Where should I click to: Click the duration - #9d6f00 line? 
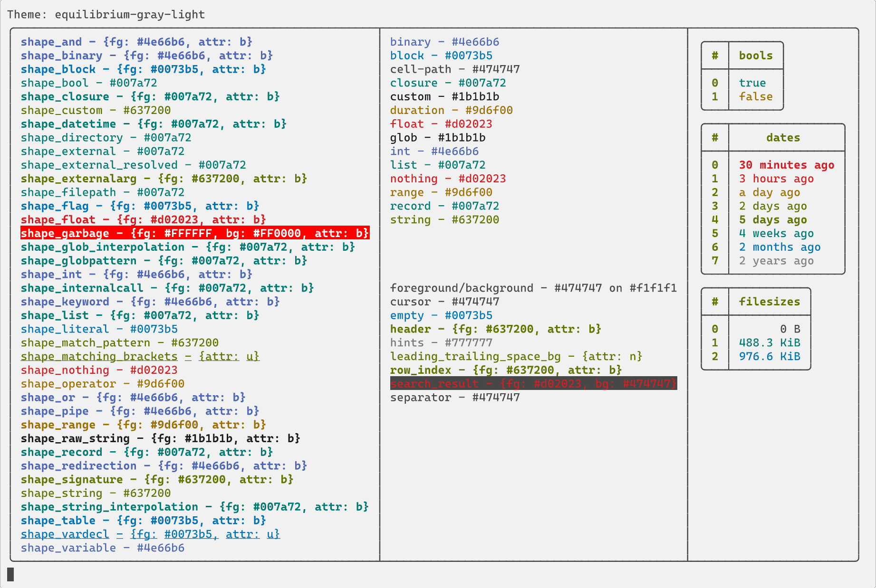coord(452,111)
